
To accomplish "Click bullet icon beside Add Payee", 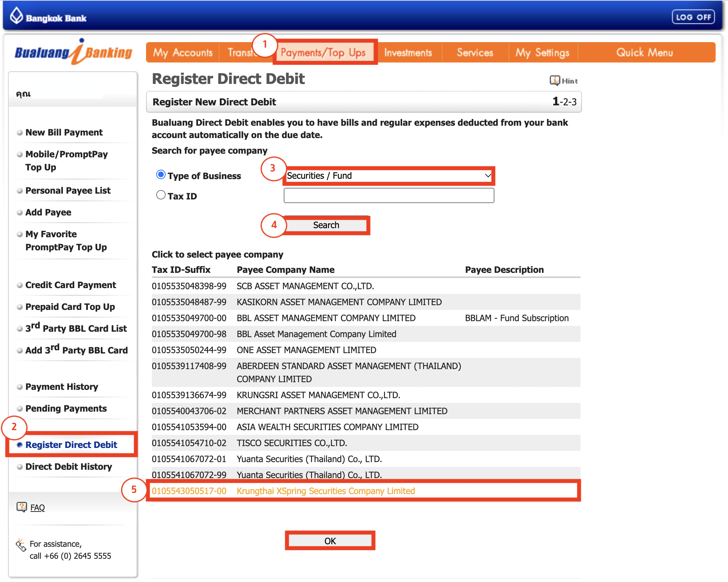I will (x=20, y=213).
